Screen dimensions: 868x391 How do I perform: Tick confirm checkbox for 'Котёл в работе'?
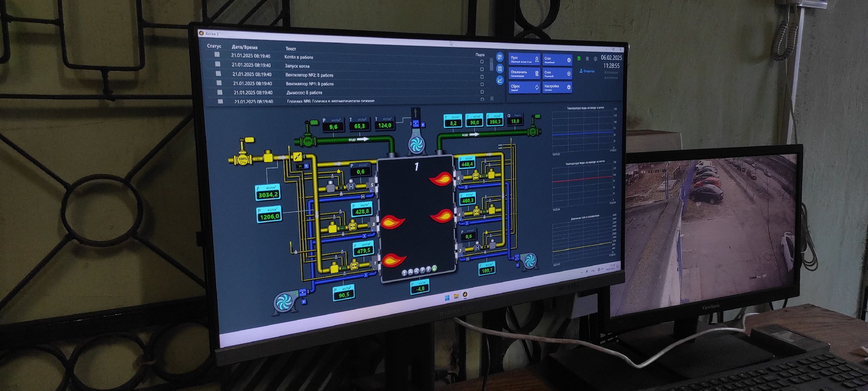pyautogui.click(x=482, y=62)
